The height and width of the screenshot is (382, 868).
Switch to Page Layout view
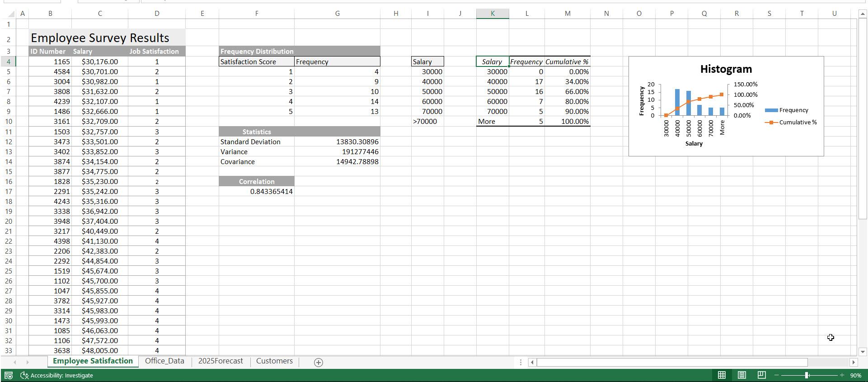click(x=741, y=375)
